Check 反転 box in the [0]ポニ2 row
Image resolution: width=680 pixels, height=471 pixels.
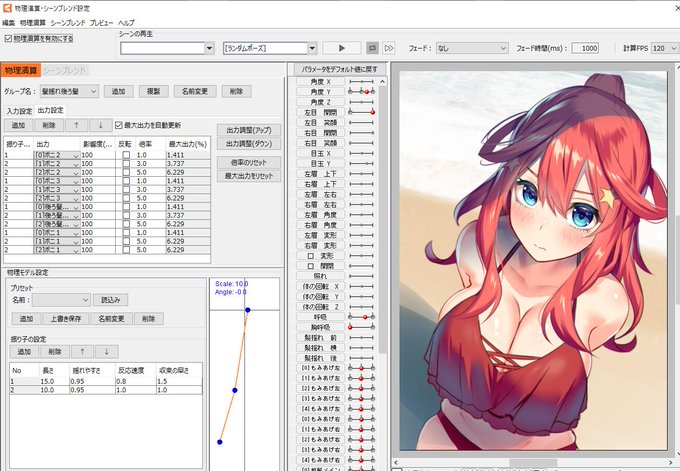[x=126, y=155]
